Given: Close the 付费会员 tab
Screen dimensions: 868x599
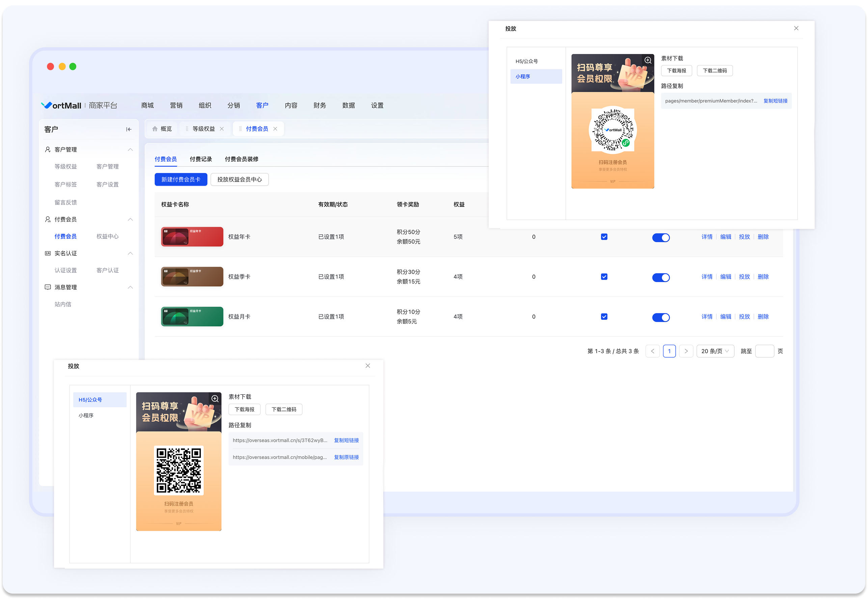Looking at the screenshot, I should point(275,129).
